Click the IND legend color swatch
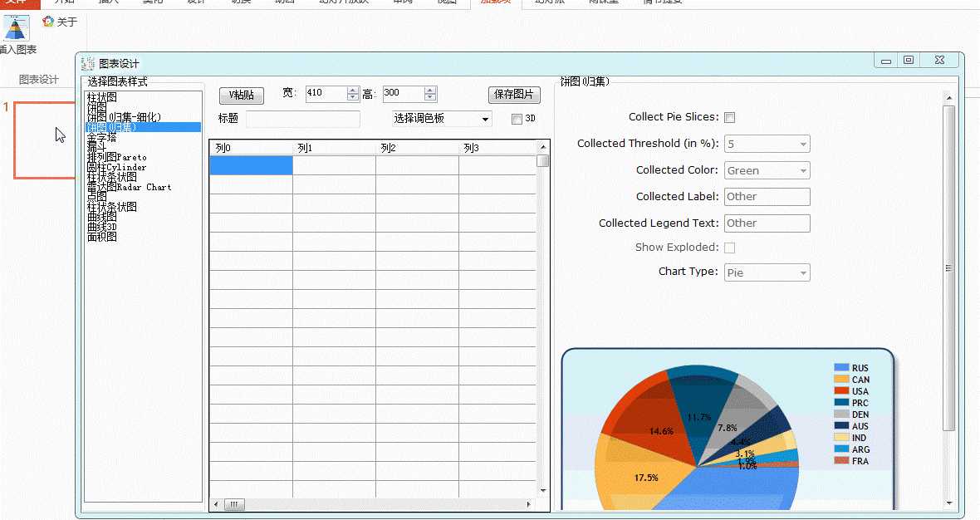 point(841,438)
